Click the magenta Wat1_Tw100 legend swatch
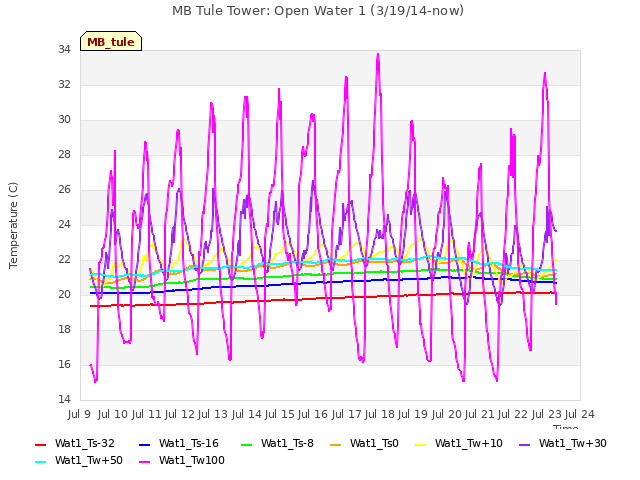Screen dimensions: 640x480 click(145, 461)
